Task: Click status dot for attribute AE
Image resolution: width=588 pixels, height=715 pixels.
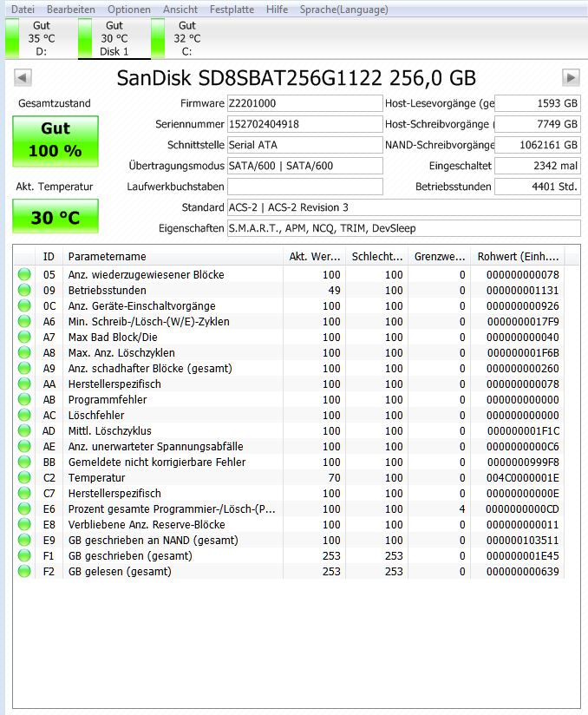Action: click(x=24, y=446)
